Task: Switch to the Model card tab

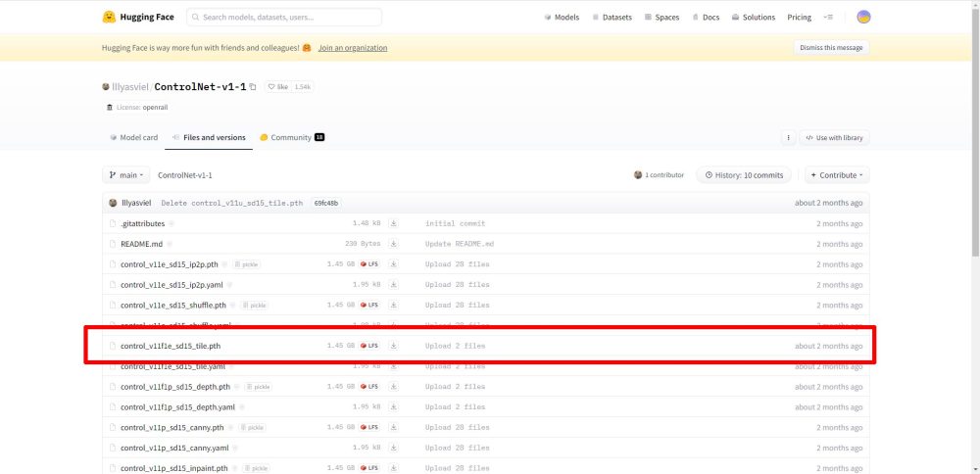Action: (x=133, y=138)
